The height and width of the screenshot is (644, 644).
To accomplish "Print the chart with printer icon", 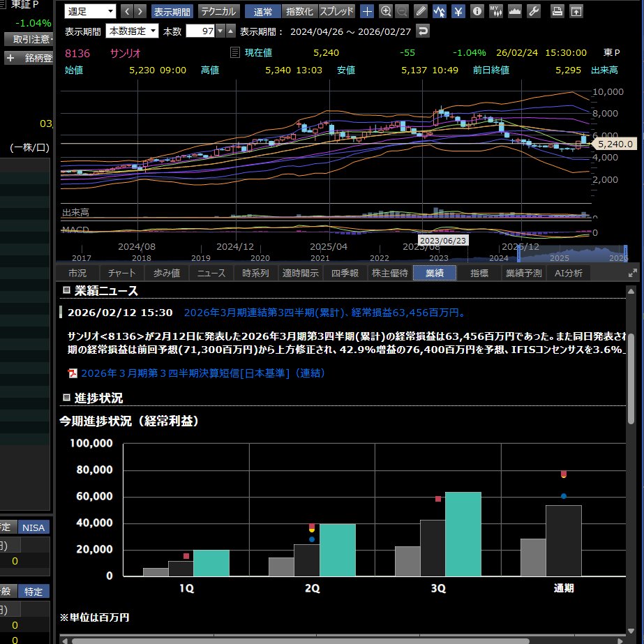I will click(557, 11).
